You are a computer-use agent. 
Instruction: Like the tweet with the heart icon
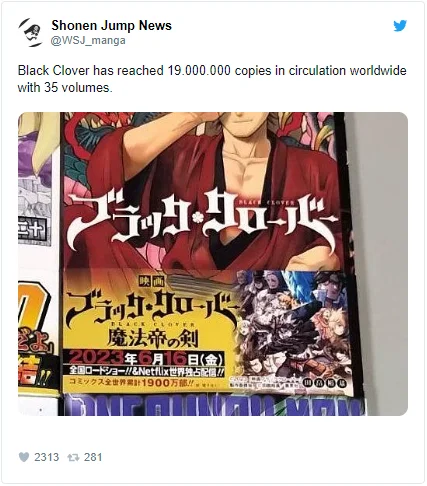24,457
